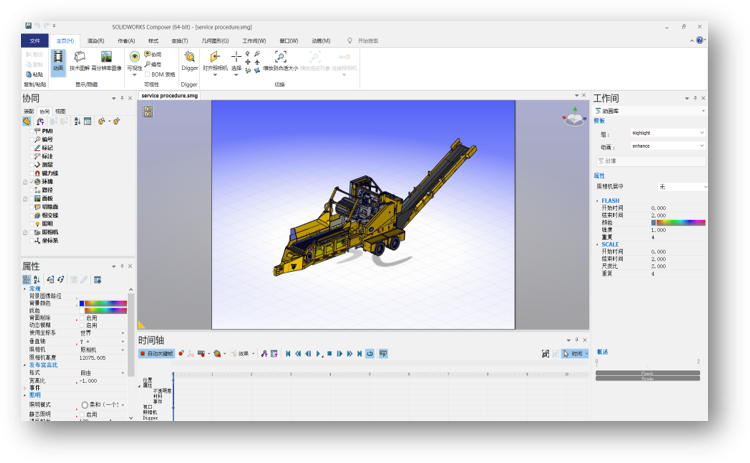This screenshot has width=750, height=463.
Task: Enable the 背面剔除 checkbox in properties
Action: 81,316
